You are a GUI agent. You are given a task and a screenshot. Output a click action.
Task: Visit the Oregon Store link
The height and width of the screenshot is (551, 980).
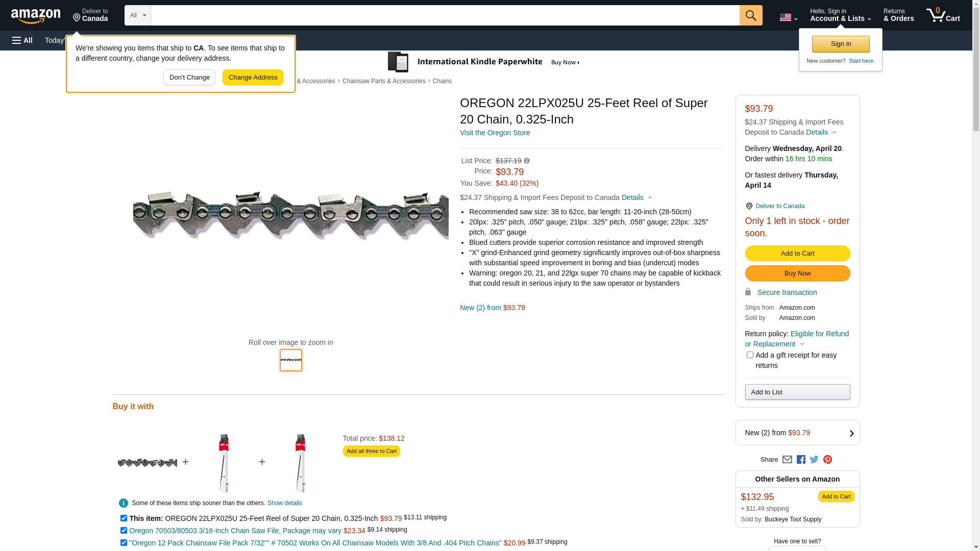[x=495, y=133]
